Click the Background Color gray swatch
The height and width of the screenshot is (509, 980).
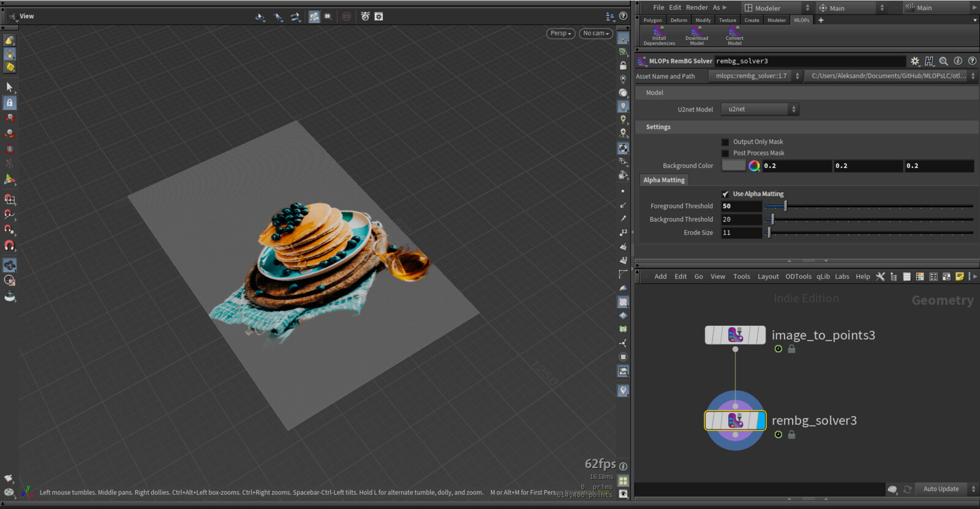tap(733, 166)
